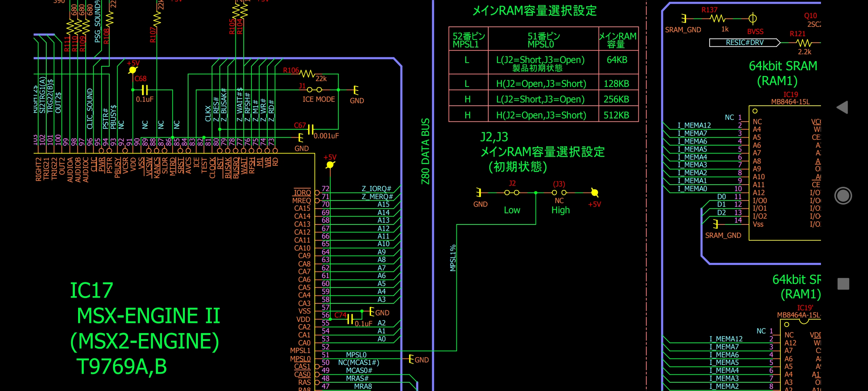
Task: Click the MB8464-15L part label of IC19
Action: tap(790, 102)
